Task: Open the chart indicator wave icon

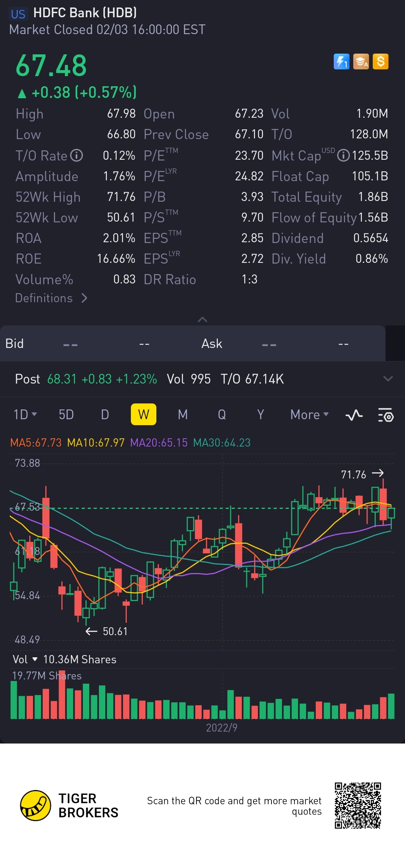Action: pyautogui.click(x=354, y=415)
